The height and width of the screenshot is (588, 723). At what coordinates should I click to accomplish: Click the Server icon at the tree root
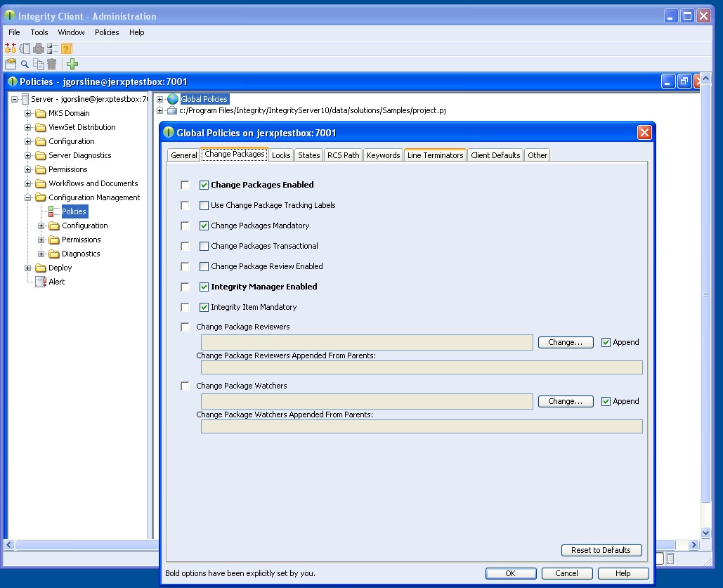click(x=25, y=99)
